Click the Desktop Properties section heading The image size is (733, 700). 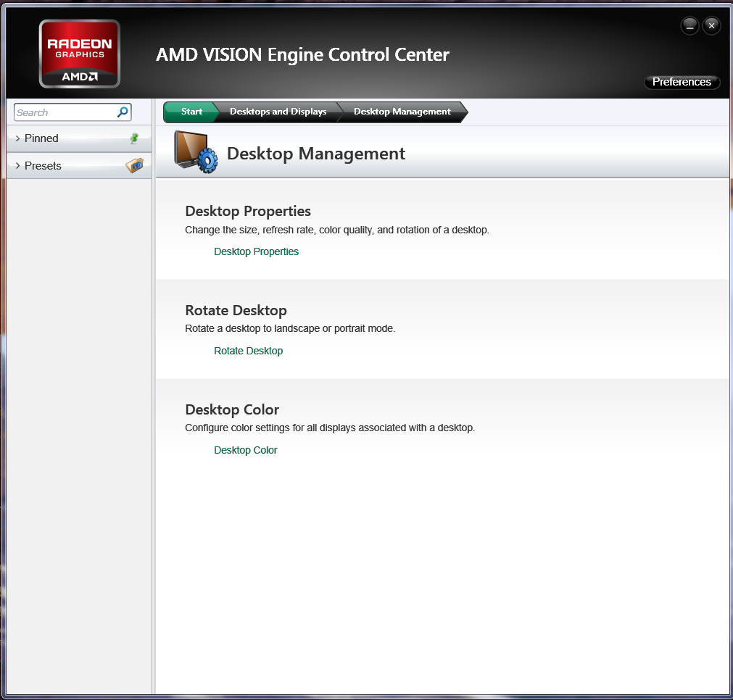point(248,211)
